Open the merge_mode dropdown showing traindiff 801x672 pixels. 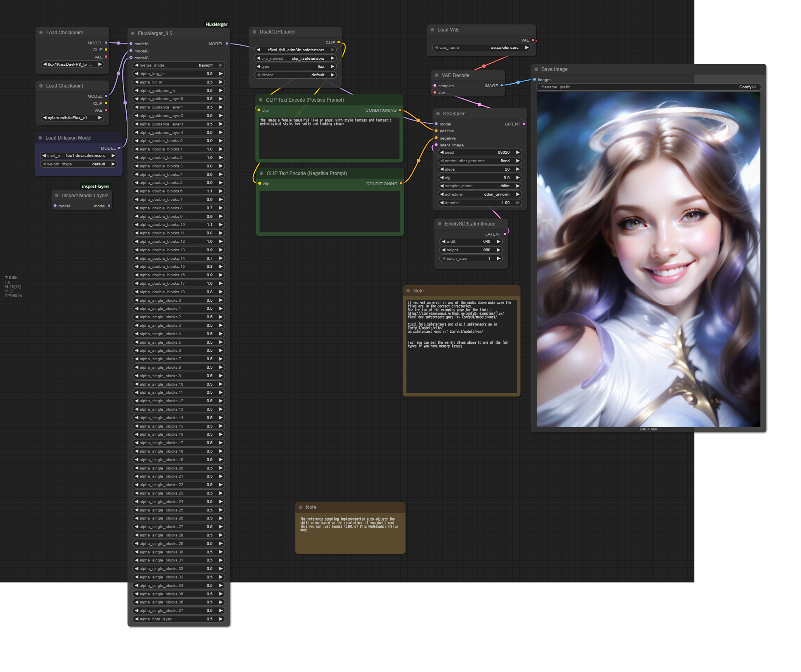(179, 65)
